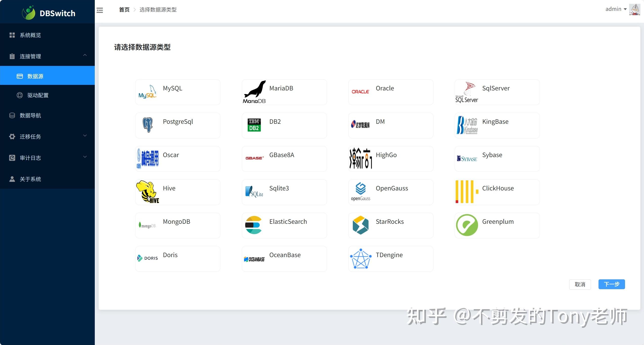Pick the Greenplum data source
Viewport: 644px width, 345px height.
497,225
